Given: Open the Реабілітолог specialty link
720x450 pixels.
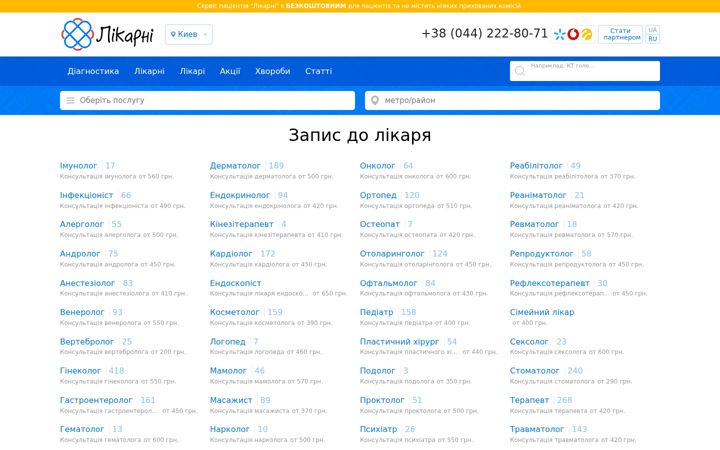Looking at the screenshot, I should pos(536,166).
